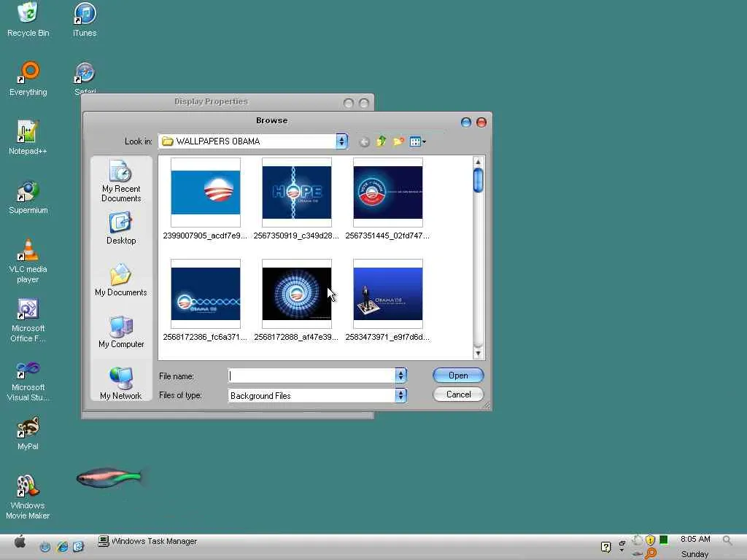Click inside the File name field
Image resolution: width=747 pixels, height=560 pixels.
click(x=311, y=376)
